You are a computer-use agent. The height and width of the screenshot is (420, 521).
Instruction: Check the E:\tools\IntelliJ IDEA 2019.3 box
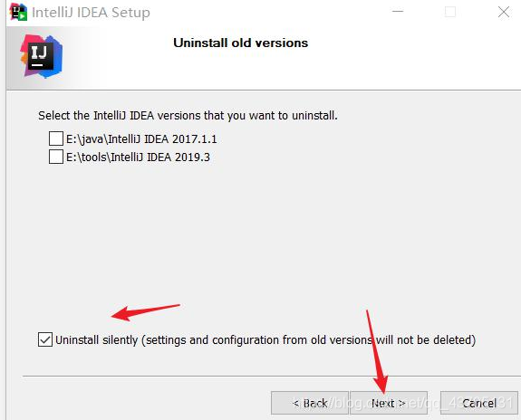pyautogui.click(x=56, y=157)
